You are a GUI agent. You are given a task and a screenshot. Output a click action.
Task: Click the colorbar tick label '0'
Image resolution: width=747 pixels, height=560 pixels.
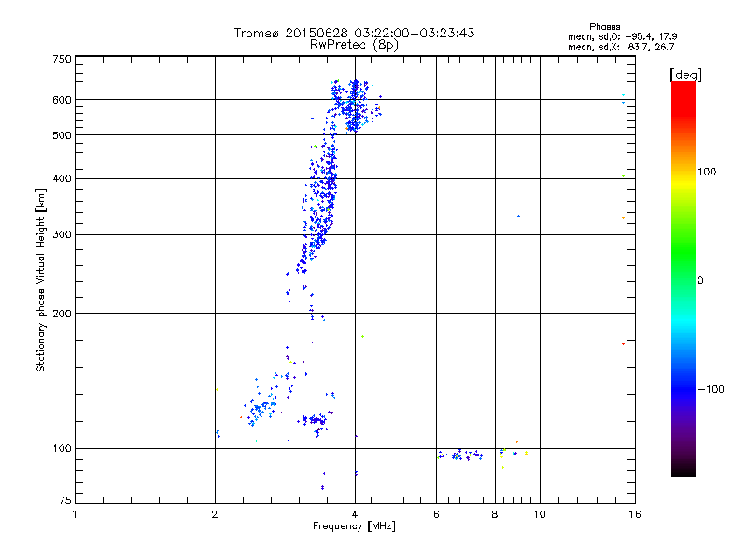coord(700,281)
